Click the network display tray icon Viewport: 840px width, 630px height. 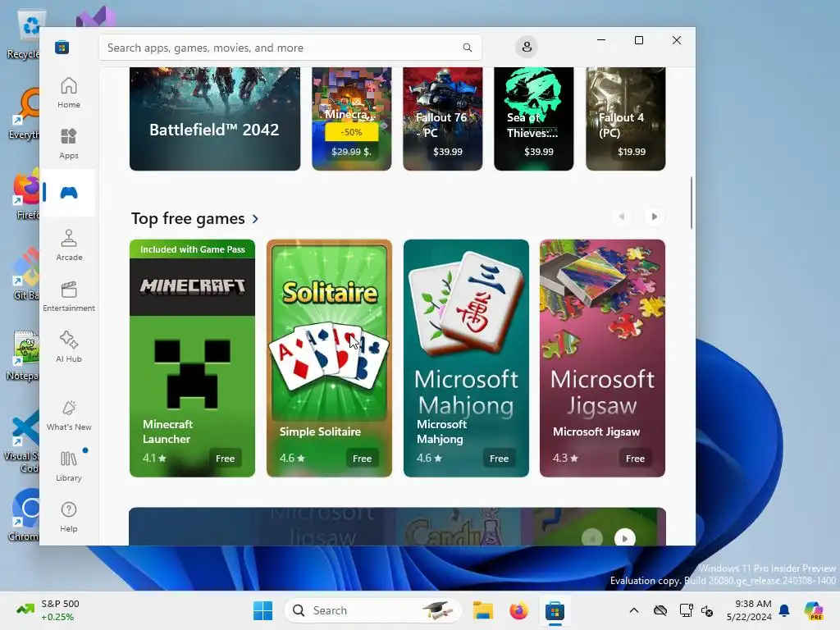coord(686,610)
